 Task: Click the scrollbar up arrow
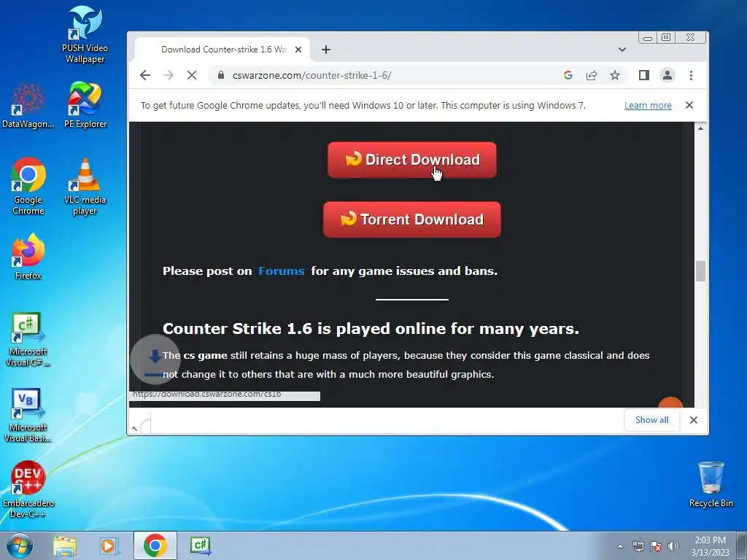(700, 128)
